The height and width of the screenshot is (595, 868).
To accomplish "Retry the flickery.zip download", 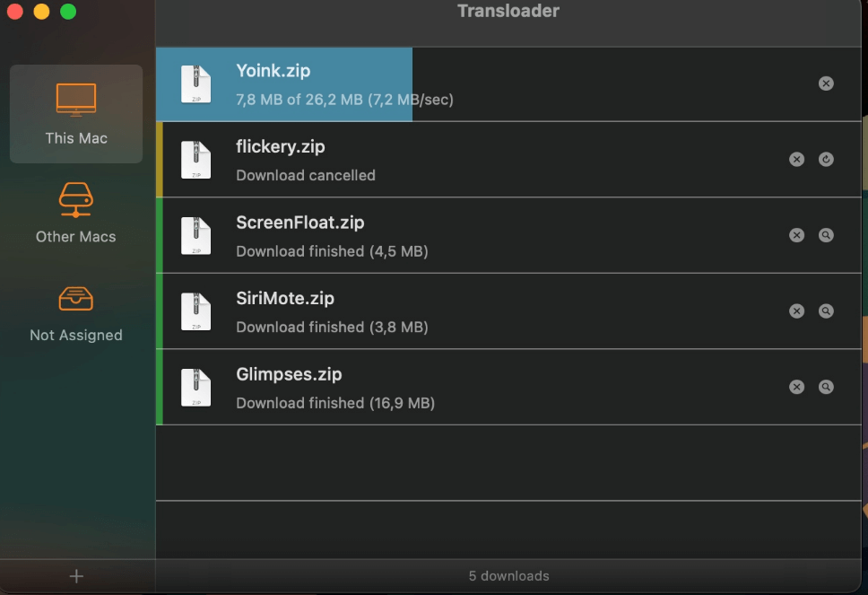I will pyautogui.click(x=826, y=159).
